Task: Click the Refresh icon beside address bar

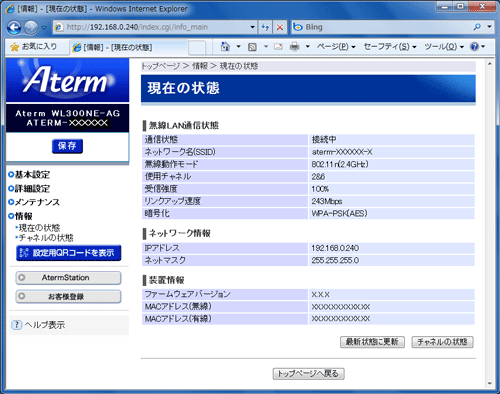Action: pyautogui.click(x=265, y=27)
